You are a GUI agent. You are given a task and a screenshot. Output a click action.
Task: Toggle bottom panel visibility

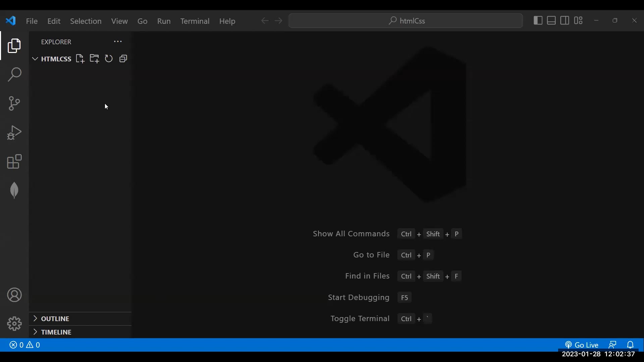point(551,20)
